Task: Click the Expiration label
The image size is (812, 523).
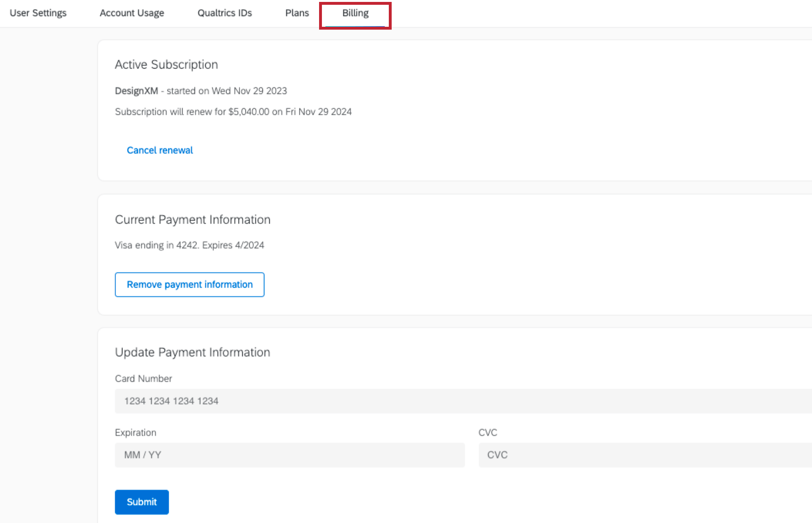Action: (136, 433)
